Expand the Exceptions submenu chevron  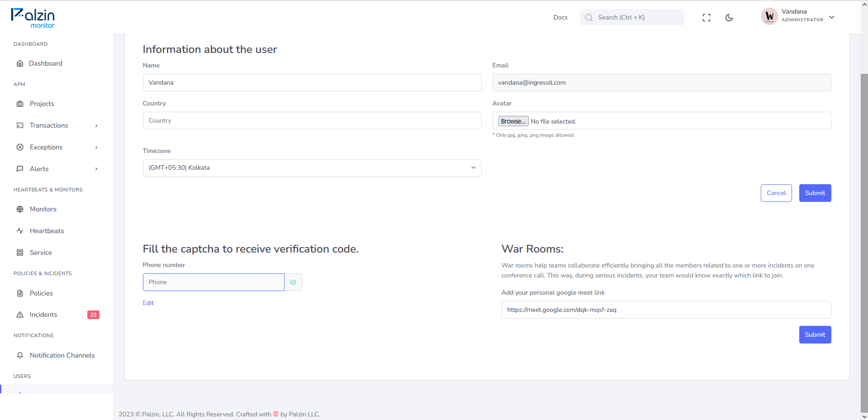click(x=96, y=148)
